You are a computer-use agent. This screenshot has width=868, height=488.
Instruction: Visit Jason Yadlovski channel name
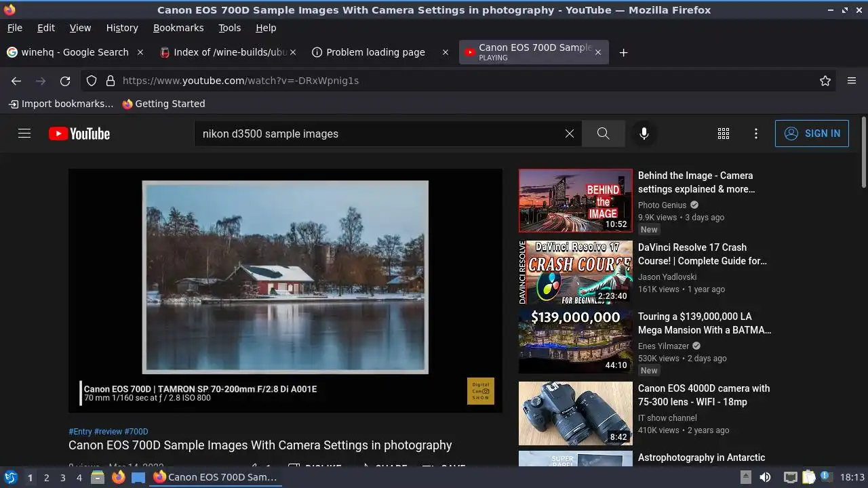[667, 277]
